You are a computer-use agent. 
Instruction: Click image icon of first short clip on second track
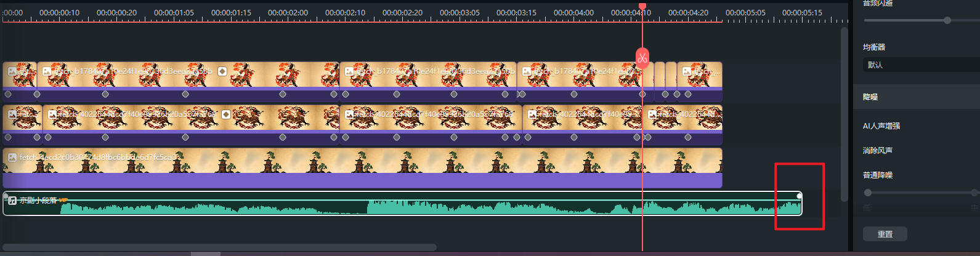click(12, 114)
